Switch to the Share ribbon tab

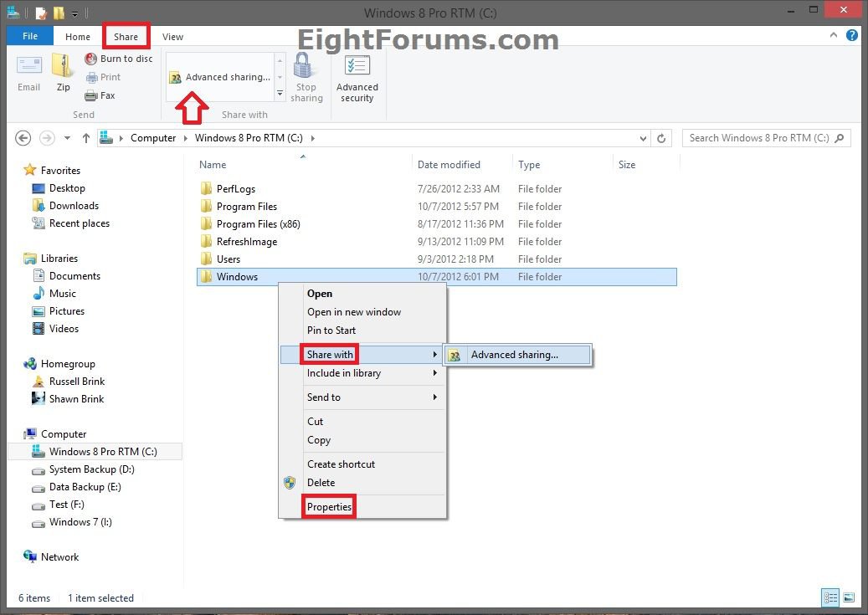coord(126,37)
